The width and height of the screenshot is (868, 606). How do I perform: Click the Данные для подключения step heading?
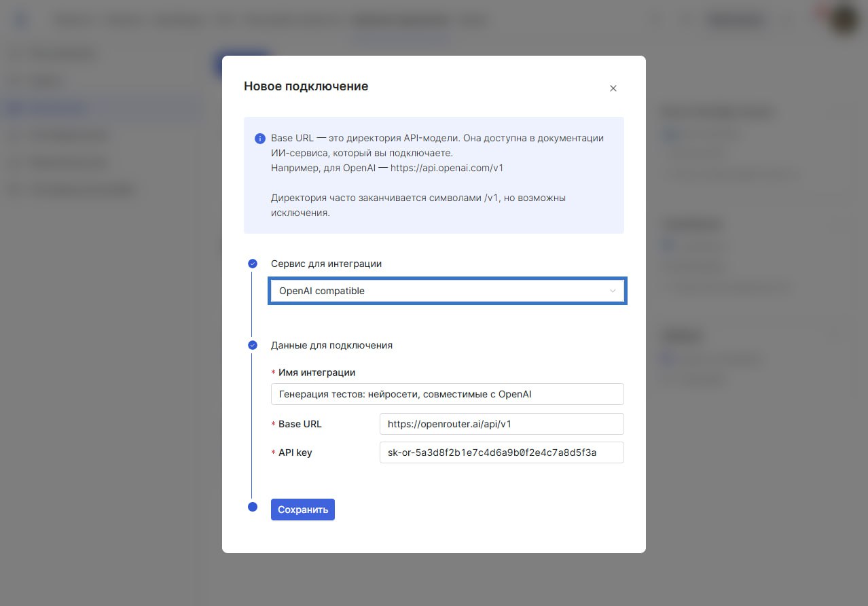coord(331,345)
